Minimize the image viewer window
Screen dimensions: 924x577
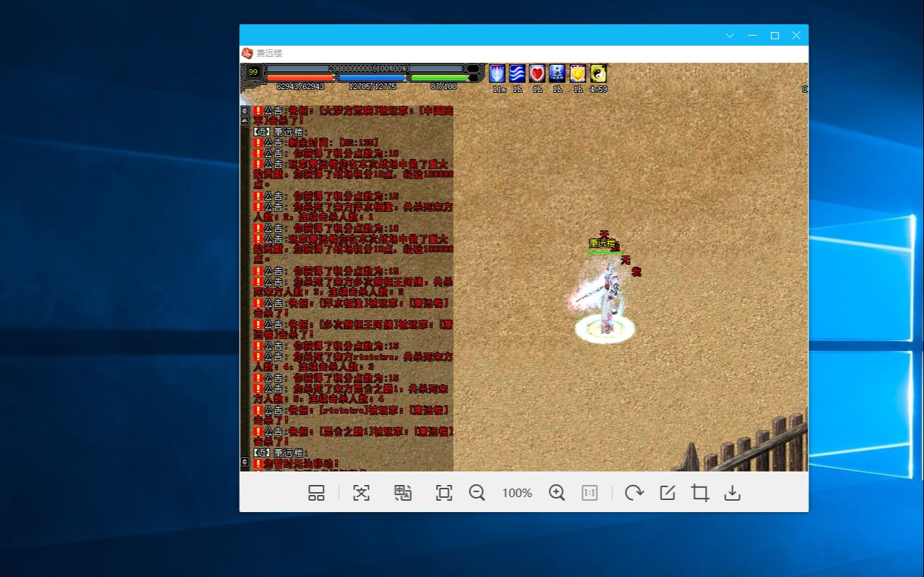752,36
